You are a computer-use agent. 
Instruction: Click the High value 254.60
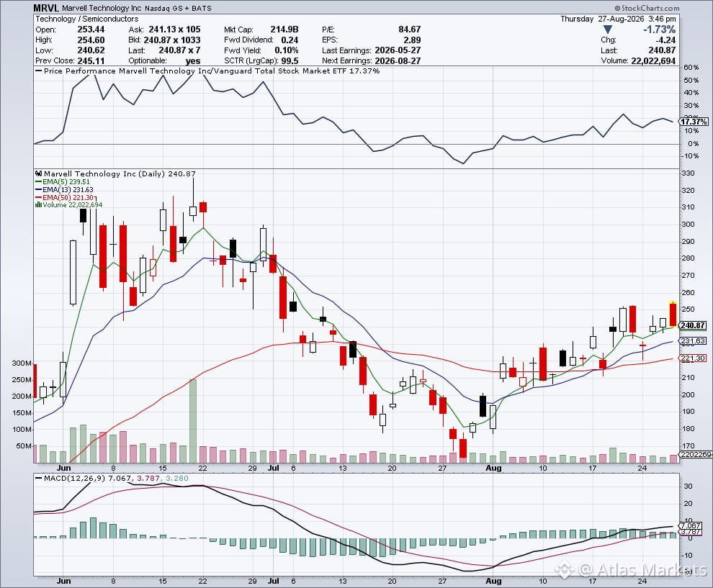coord(91,40)
